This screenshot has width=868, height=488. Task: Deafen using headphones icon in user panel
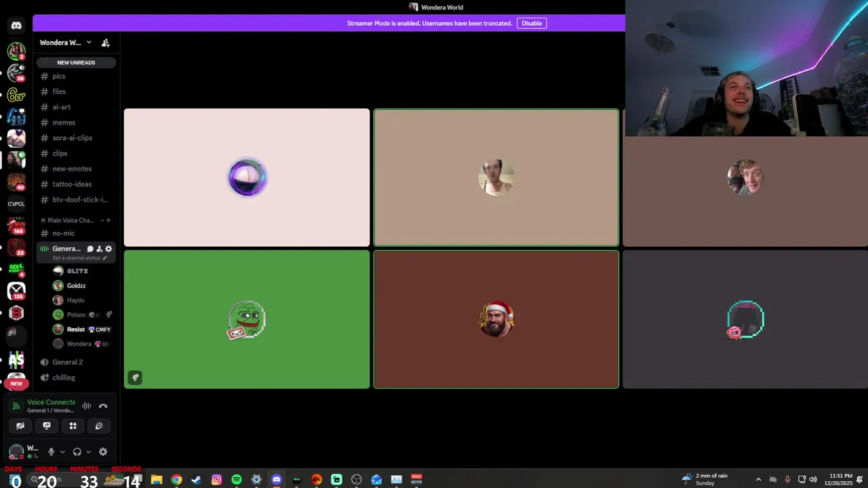(x=77, y=452)
